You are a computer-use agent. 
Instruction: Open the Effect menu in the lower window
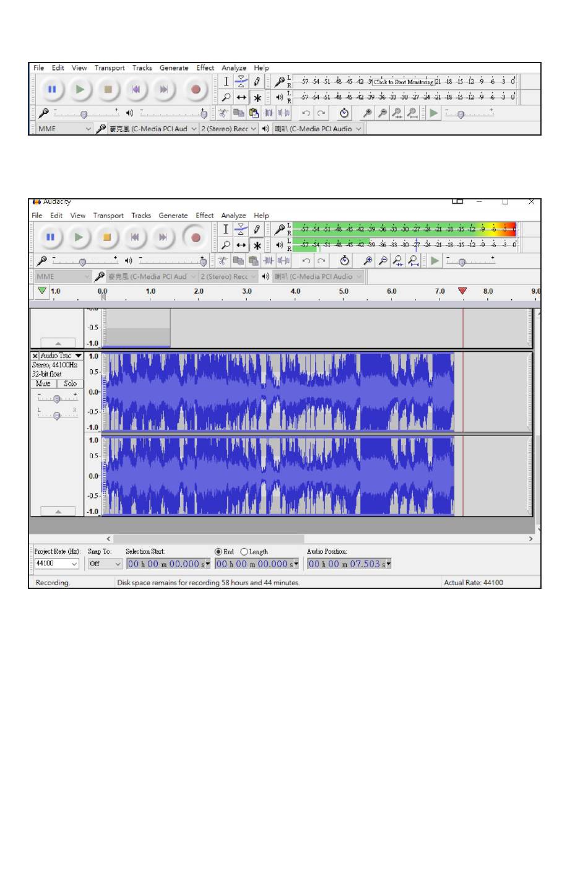coord(204,216)
